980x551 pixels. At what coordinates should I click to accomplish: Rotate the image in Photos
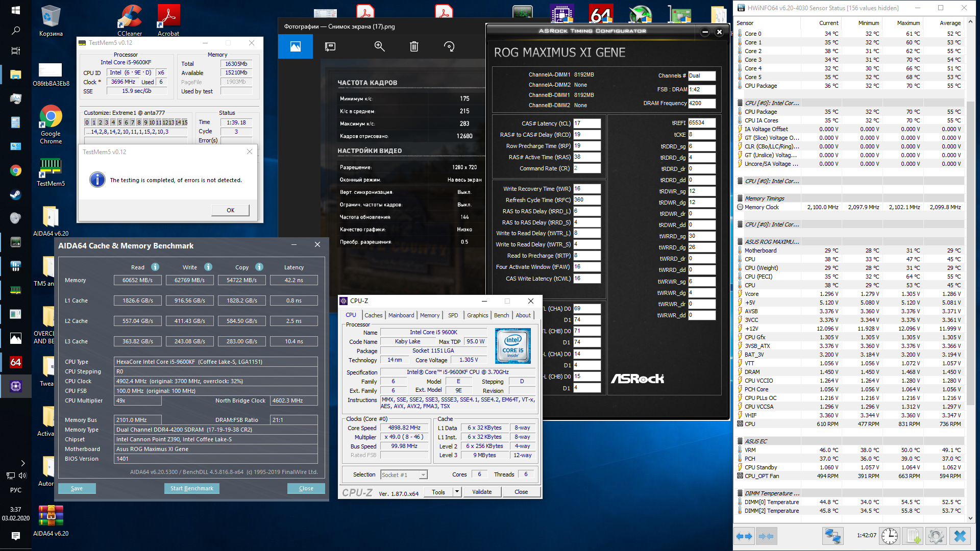449,46
